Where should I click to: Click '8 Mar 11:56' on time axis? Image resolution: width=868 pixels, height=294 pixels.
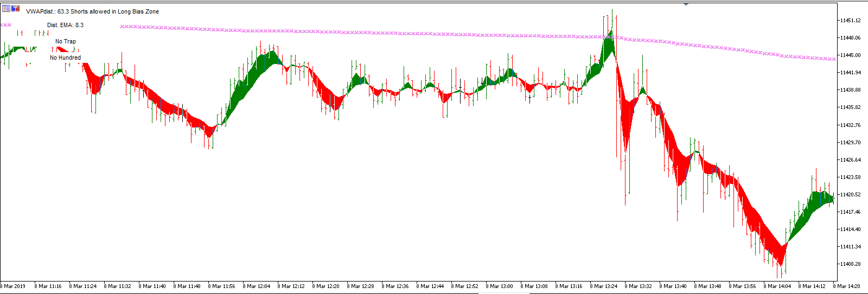(x=222, y=286)
